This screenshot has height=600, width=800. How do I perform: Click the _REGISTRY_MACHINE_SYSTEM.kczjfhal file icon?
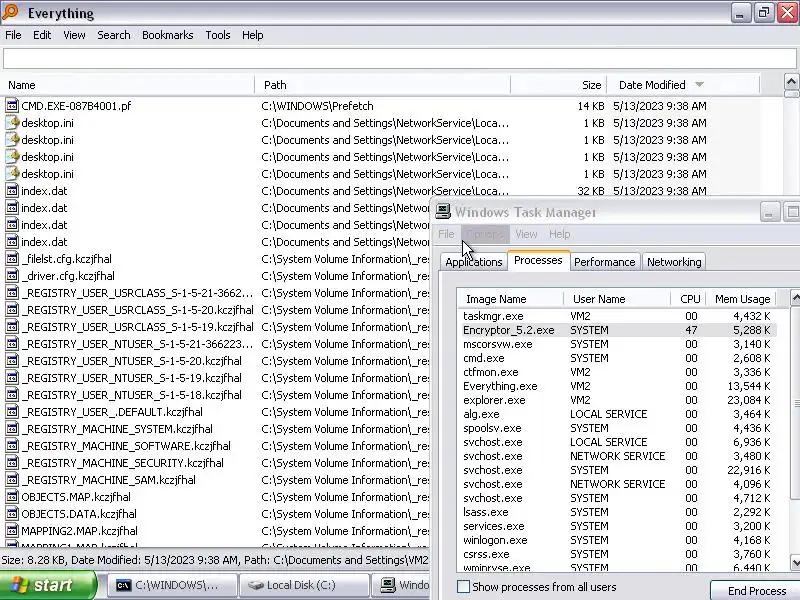12,429
